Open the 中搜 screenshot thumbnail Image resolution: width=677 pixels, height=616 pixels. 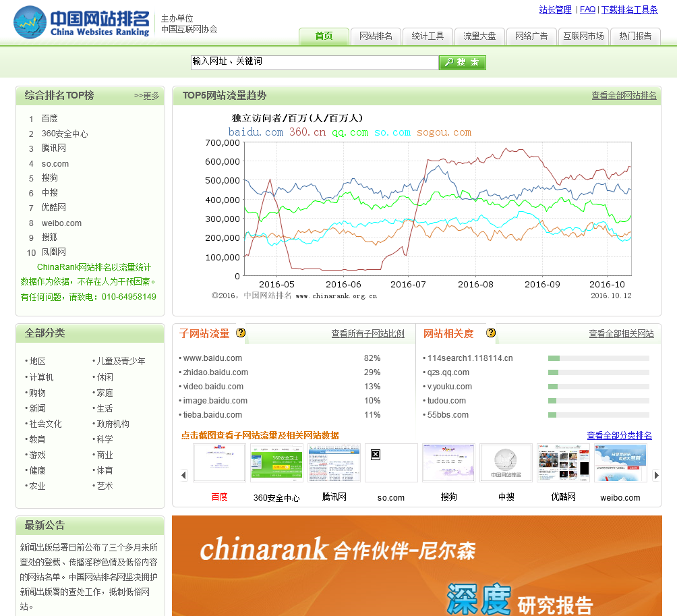[506, 463]
